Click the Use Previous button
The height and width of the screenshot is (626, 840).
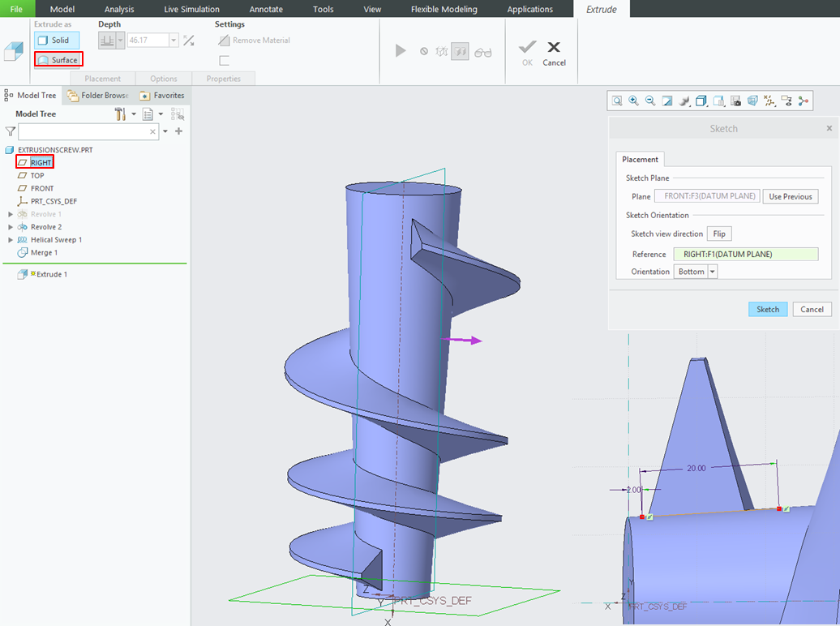(790, 196)
